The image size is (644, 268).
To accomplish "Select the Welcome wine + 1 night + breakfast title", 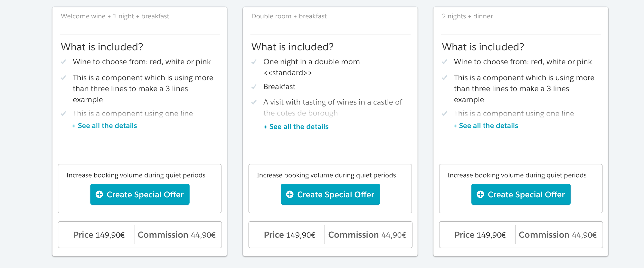I will pos(115,16).
